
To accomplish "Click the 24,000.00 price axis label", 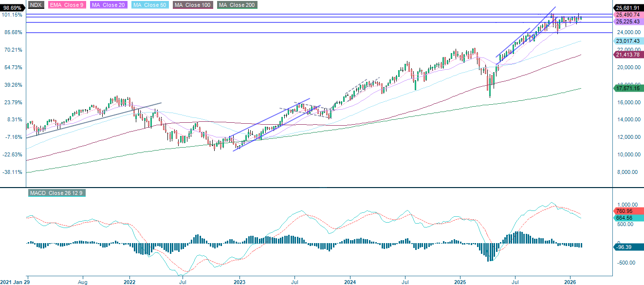I will 628,32.
